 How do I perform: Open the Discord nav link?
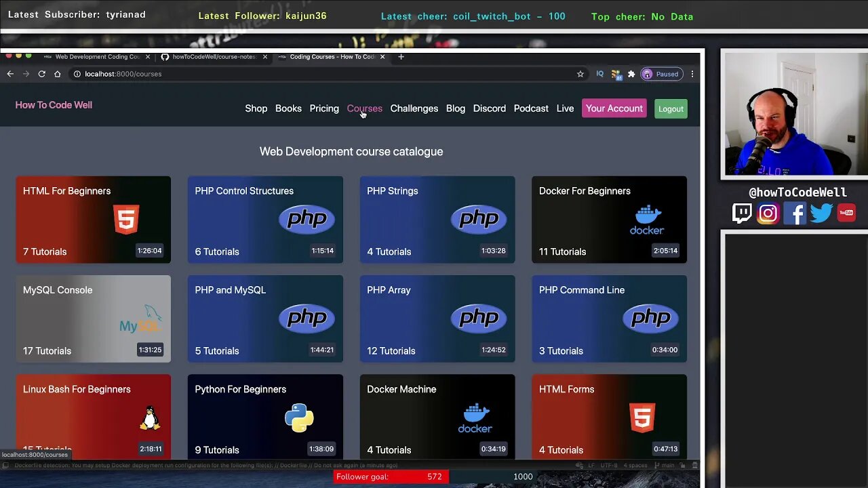click(x=490, y=108)
